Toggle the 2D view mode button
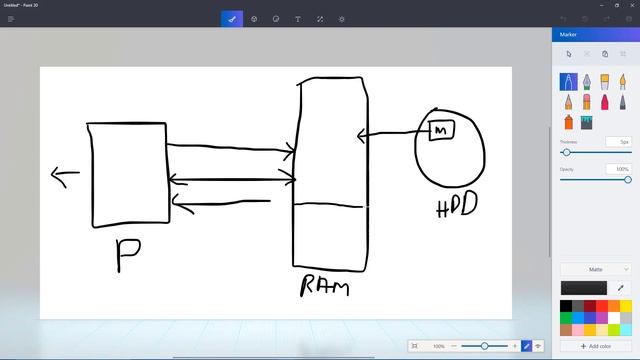Image resolution: width=640 pixels, height=360 pixels. [x=527, y=346]
